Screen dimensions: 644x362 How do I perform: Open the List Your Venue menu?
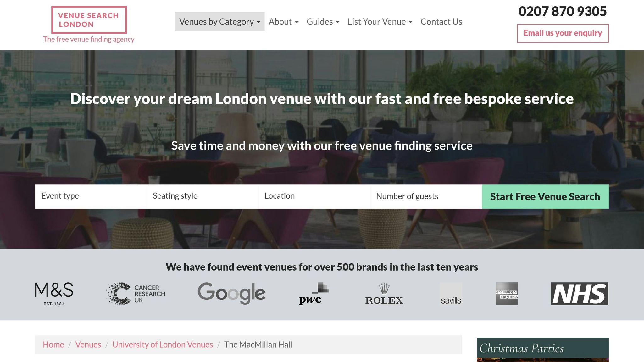(x=380, y=22)
